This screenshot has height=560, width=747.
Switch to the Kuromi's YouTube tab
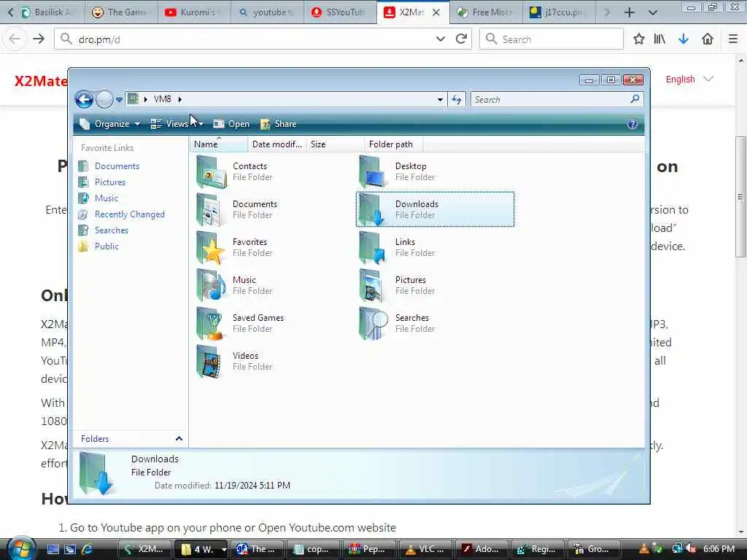click(193, 12)
